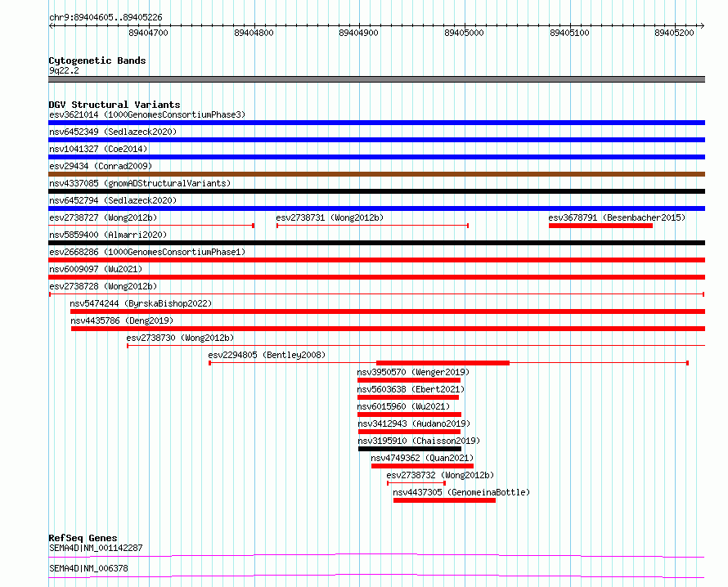Open nsv5474244 (ByrskaBishop2022) variant label

point(141,303)
